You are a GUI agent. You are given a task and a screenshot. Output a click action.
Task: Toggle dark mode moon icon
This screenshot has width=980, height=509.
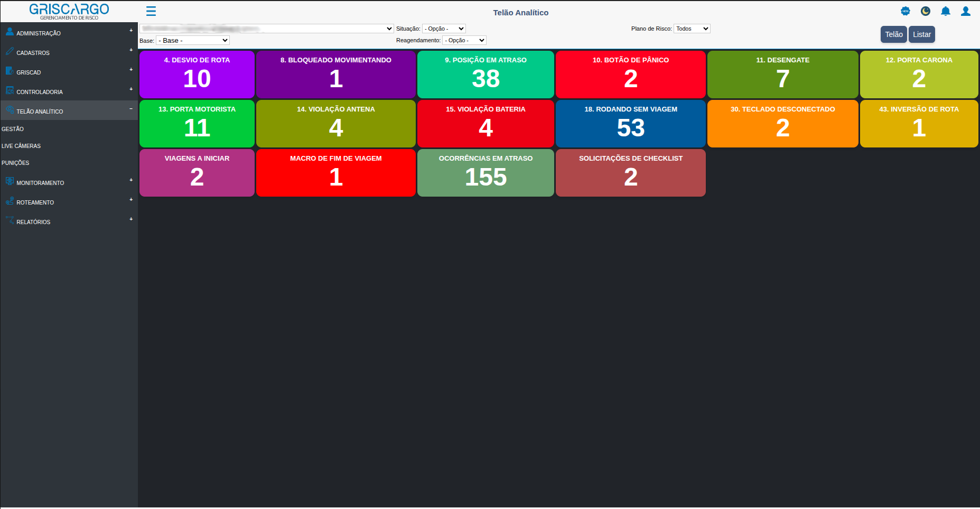tap(925, 11)
